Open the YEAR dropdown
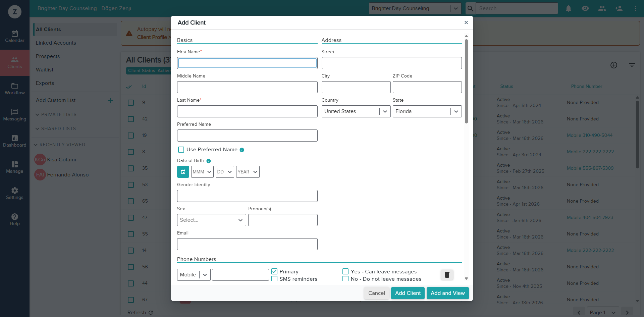Image resolution: width=644 pixels, height=317 pixels. [248, 172]
